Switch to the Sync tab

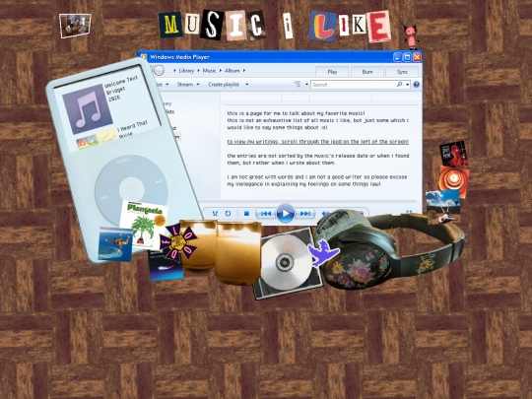point(402,72)
